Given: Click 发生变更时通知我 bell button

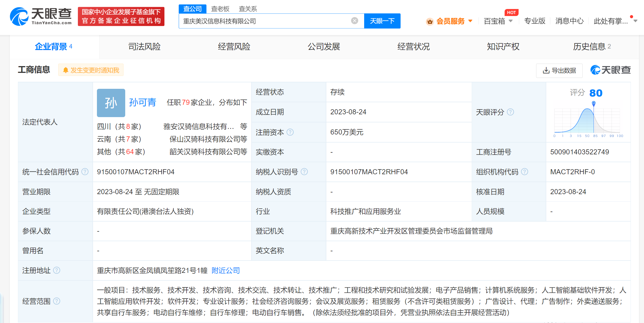Looking at the screenshot, I should click(91, 70).
